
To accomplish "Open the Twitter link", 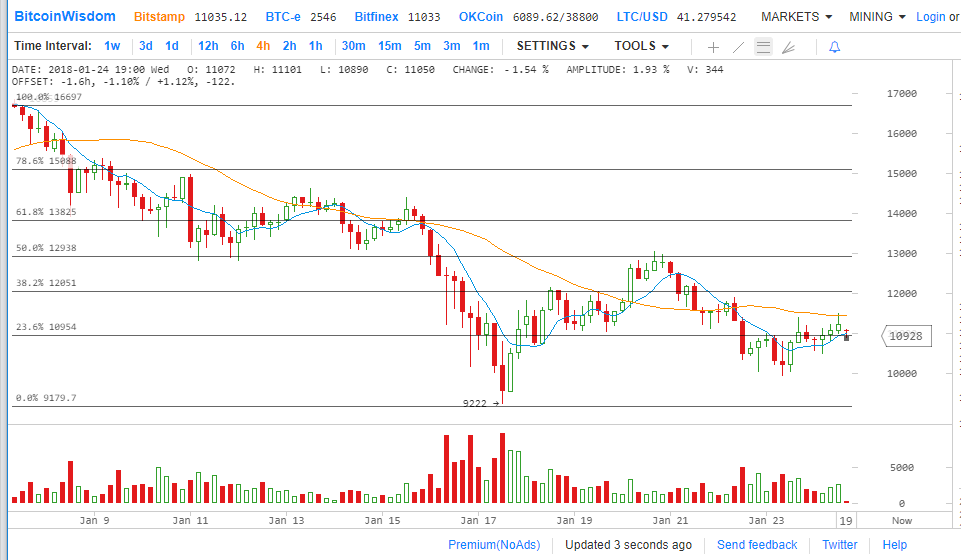I will coord(839,545).
